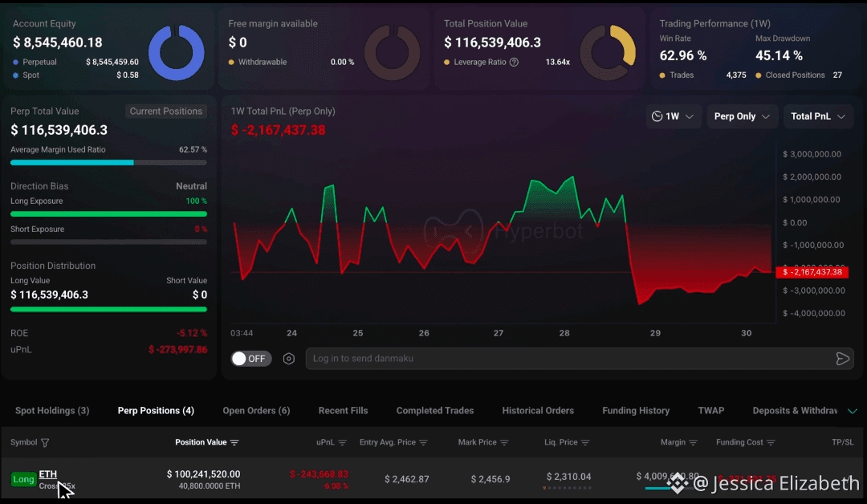This screenshot has width=867, height=504.
Task: Click the uPnL $ -273,997.86 value
Action: tap(178, 349)
